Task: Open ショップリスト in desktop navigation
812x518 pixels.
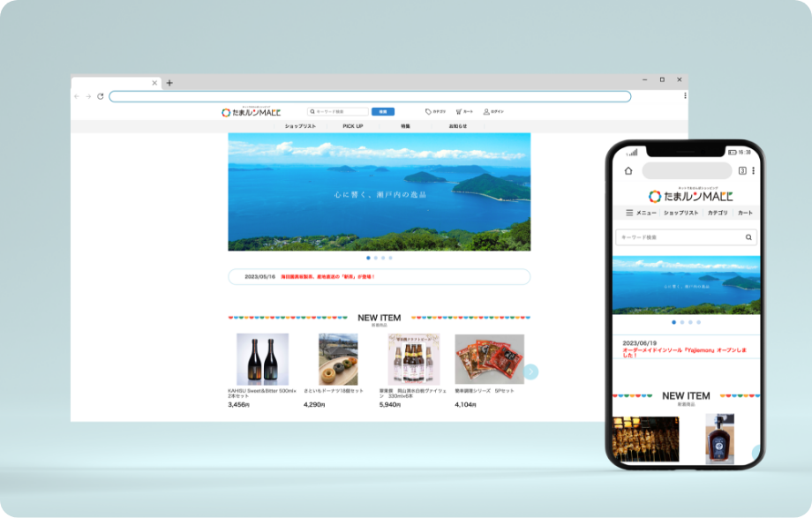Action: pyautogui.click(x=300, y=126)
